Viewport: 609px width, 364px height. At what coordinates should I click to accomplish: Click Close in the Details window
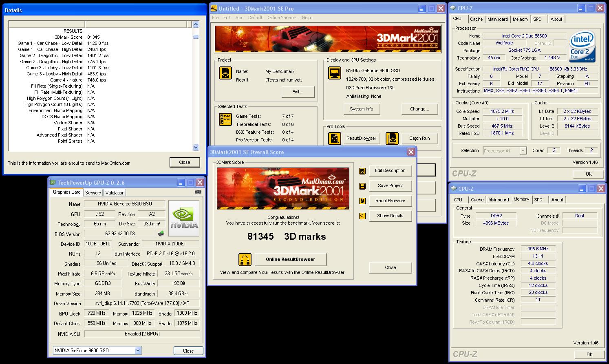point(185,162)
